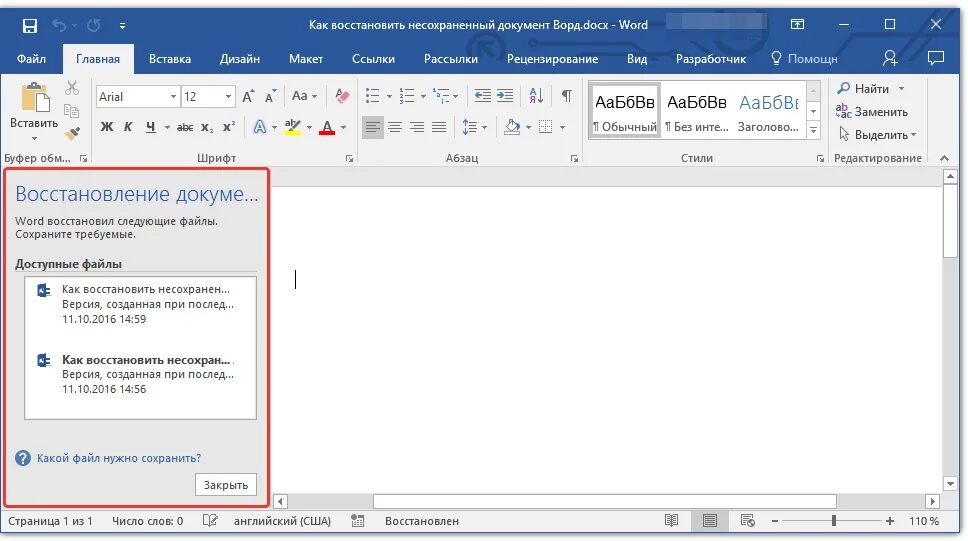Image resolution: width=968 pixels, height=541 pixels.
Task: Toggle strikethrough abc formatting
Action: click(x=185, y=127)
